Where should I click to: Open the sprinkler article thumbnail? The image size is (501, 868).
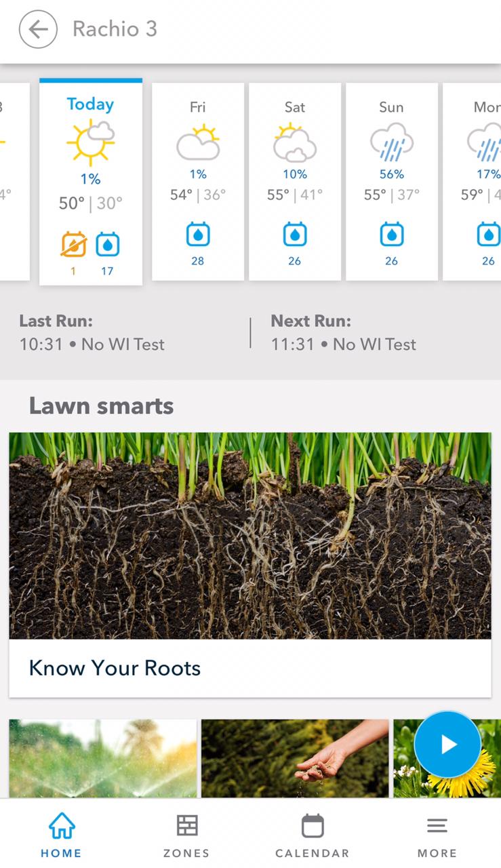[103, 758]
